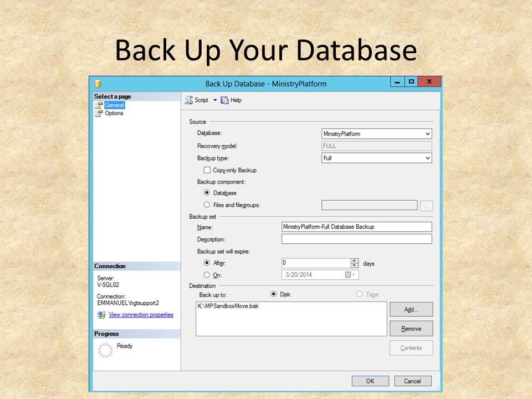The image size is (532, 399).
Task: Select the expire On radio
Action: tap(207, 274)
